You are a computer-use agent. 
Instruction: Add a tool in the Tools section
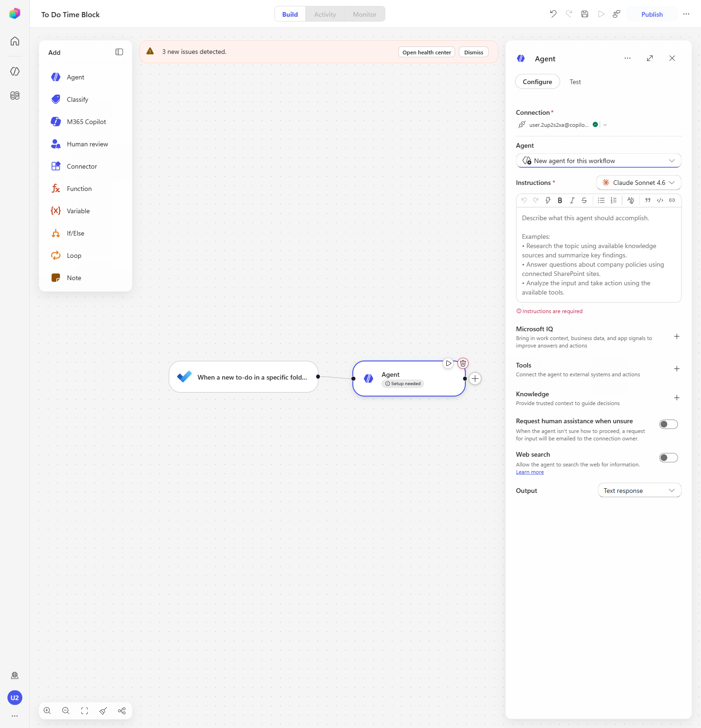click(677, 369)
